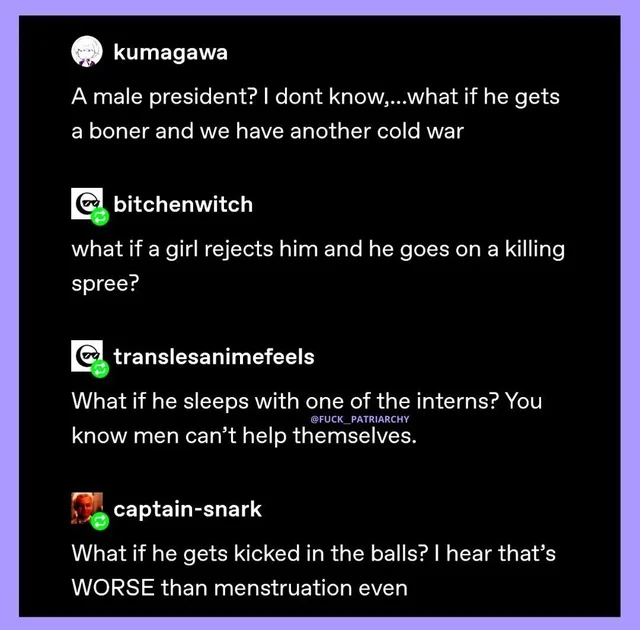Click the "kicked in the balls" reply text

point(313,570)
